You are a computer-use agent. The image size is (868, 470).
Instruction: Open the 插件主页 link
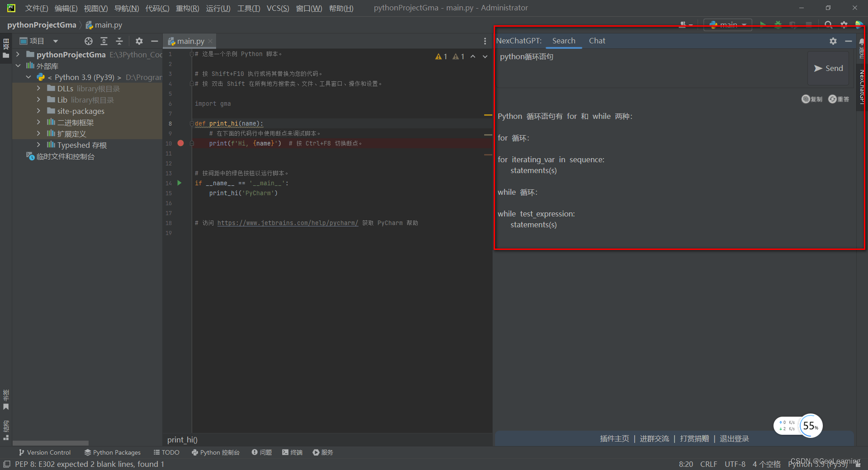point(614,439)
